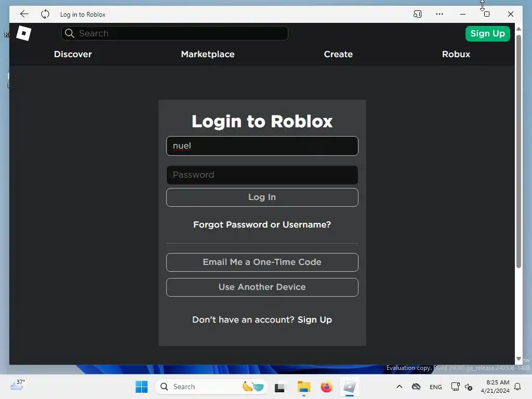
Task: Open the Windows Start menu
Action: (141, 387)
